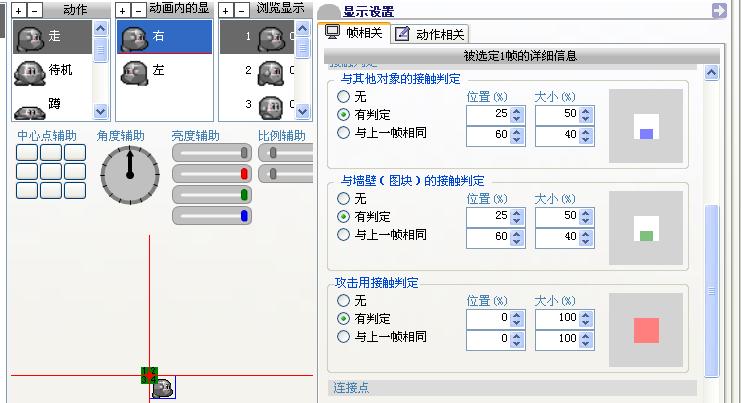
Task: Click the center 中心点辅助 grid button
Action: coord(51,171)
